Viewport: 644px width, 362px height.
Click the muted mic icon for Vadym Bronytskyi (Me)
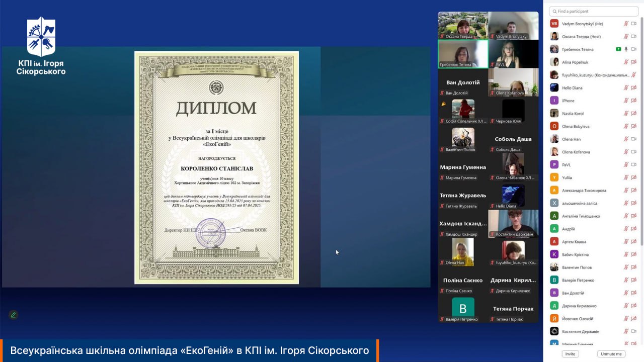(x=626, y=24)
